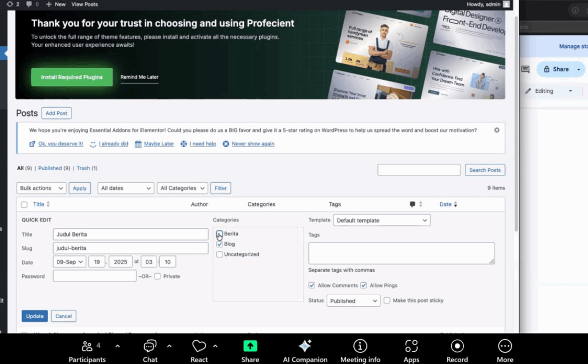Open AI Companion sparkle icon
Viewport: 588px width, 364px height.
(305, 346)
